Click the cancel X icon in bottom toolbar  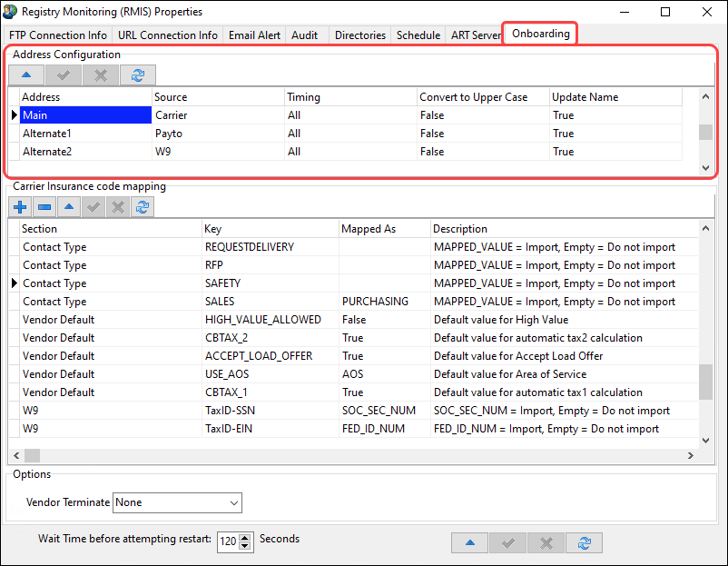(x=546, y=542)
